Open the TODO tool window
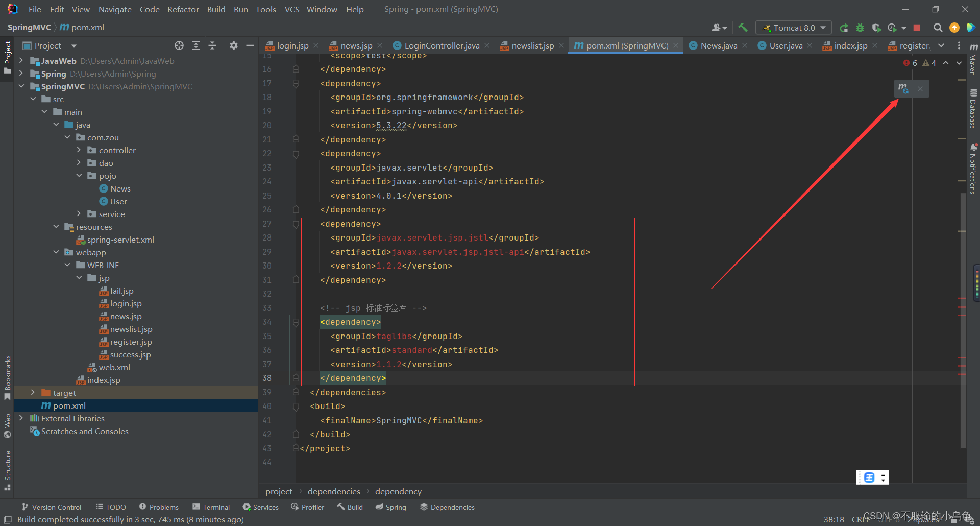 click(x=111, y=507)
